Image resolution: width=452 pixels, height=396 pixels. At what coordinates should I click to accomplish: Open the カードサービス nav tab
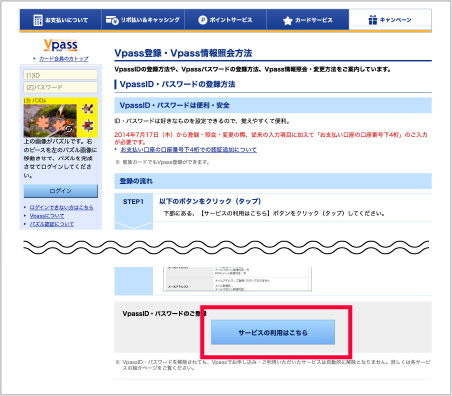click(x=308, y=20)
